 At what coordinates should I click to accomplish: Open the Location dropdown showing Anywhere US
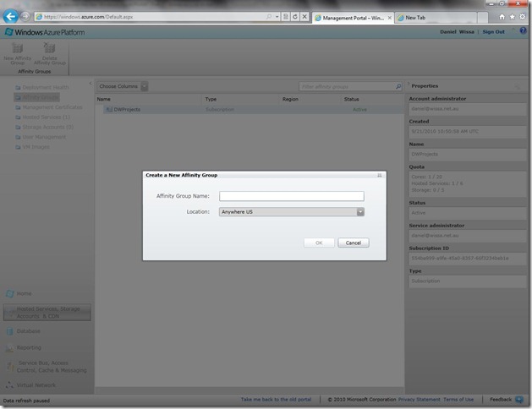click(x=291, y=212)
